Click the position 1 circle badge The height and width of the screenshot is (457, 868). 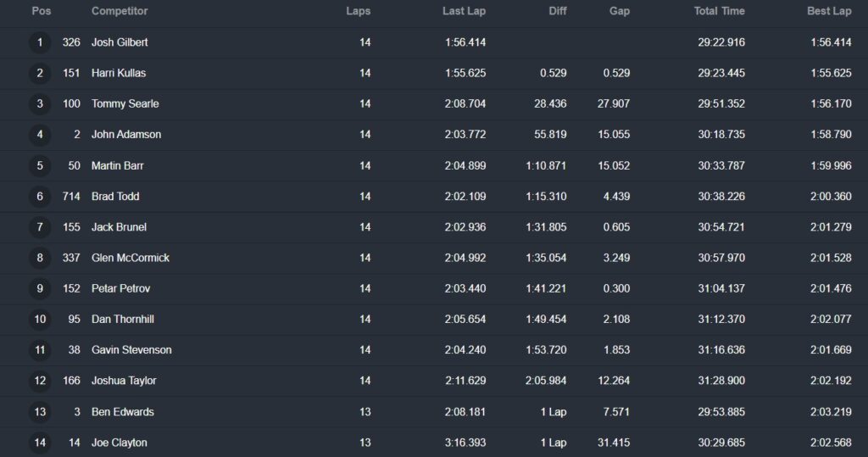40,42
